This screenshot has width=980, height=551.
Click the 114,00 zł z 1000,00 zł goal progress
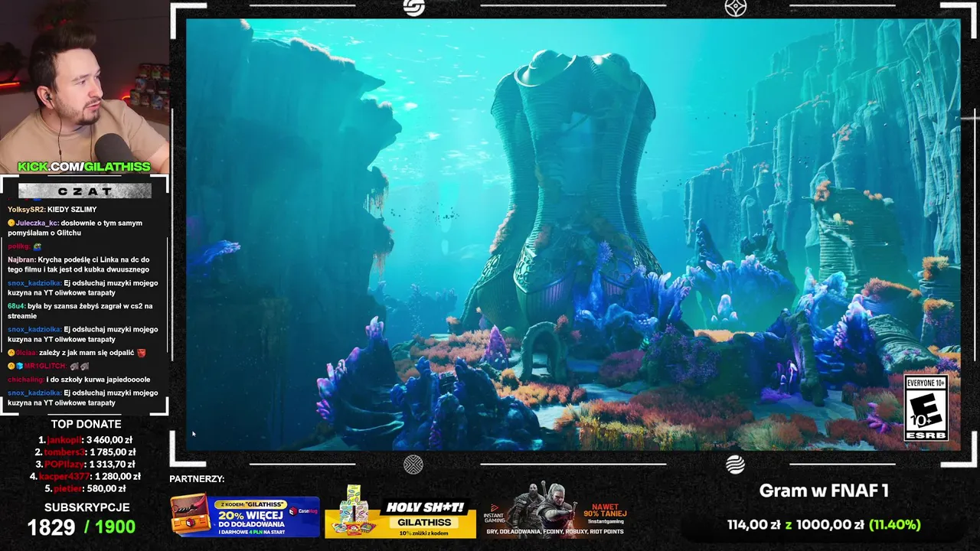tap(824, 525)
